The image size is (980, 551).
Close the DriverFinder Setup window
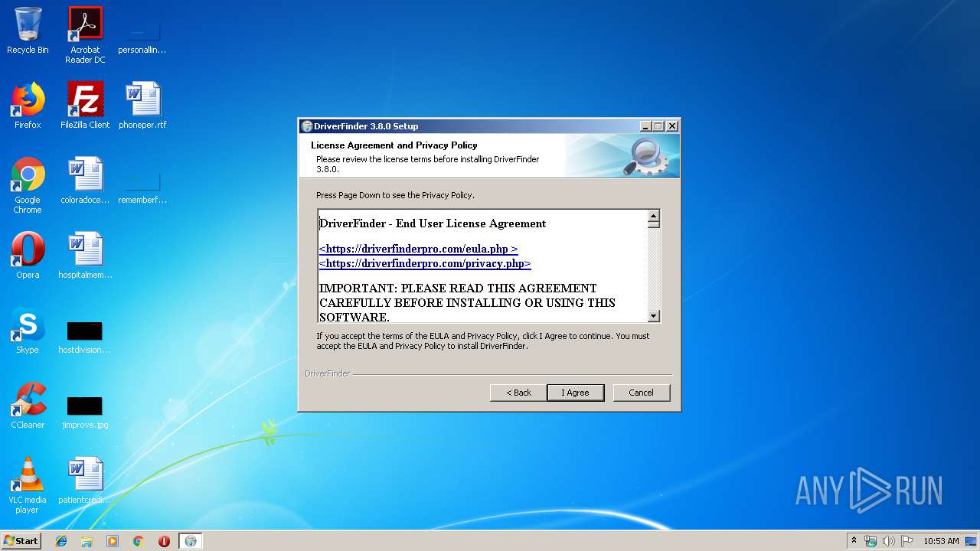672,126
